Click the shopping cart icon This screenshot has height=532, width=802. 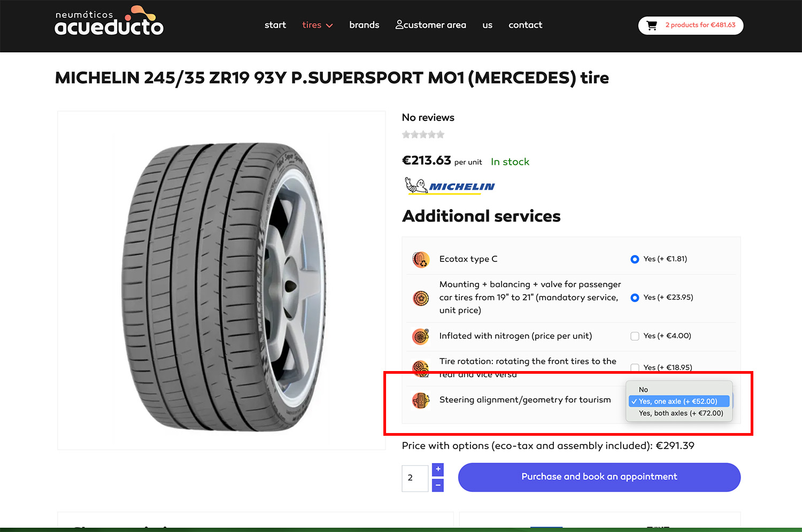pyautogui.click(x=652, y=26)
